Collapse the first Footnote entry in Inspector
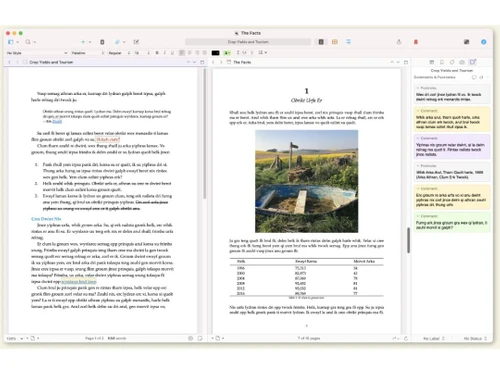Screen dimensions: 500x375 tap(418, 88)
